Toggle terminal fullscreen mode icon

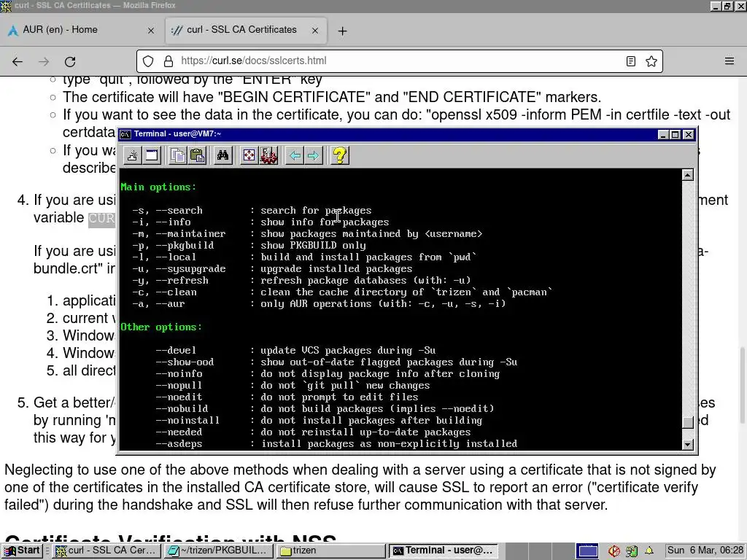click(249, 155)
